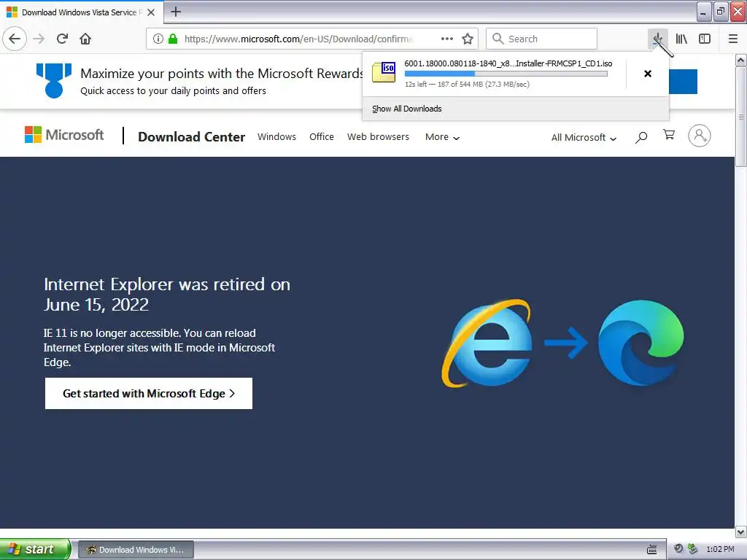Toggle the downloads toolbar button
Viewport: 747px width, 560px height.
point(658,39)
